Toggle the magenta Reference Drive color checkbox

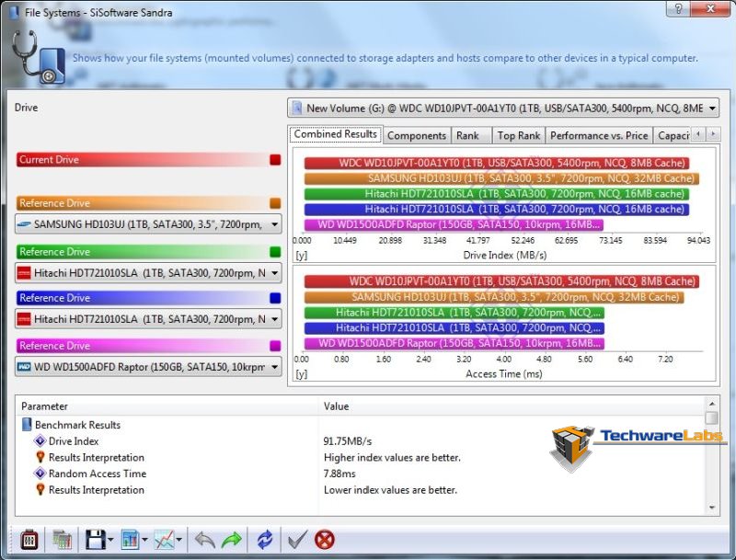tap(275, 346)
